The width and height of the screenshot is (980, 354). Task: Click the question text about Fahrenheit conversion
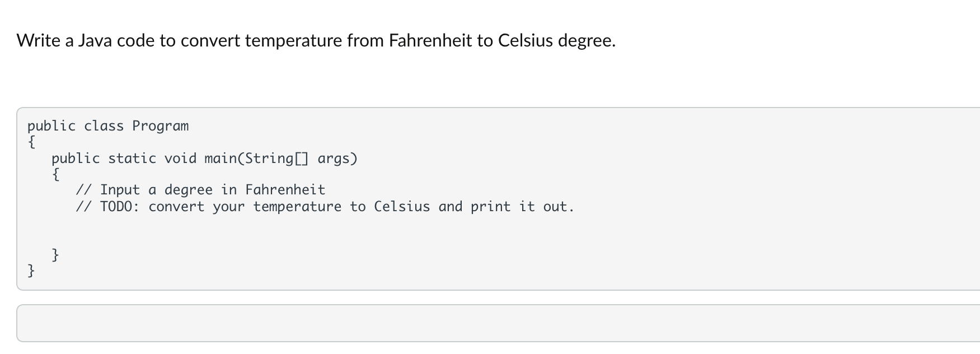[316, 41]
